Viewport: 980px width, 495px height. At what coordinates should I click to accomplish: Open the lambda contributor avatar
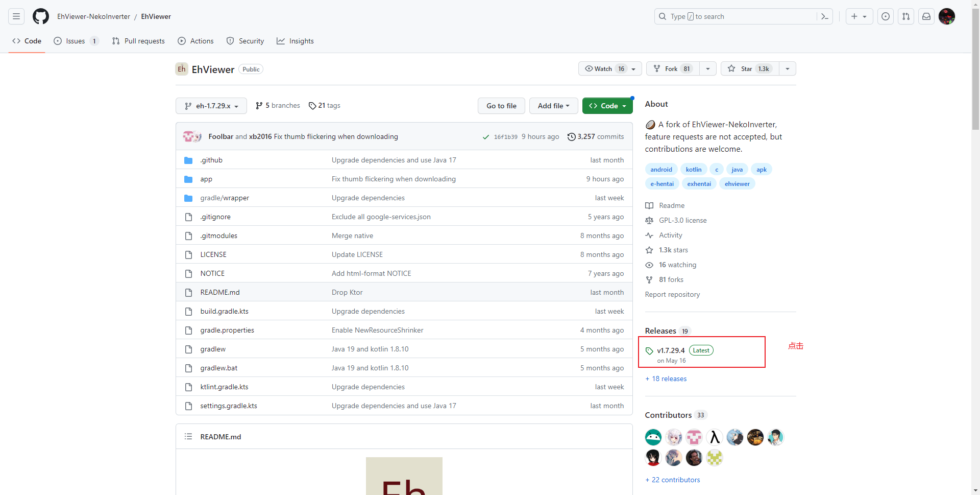pos(715,437)
